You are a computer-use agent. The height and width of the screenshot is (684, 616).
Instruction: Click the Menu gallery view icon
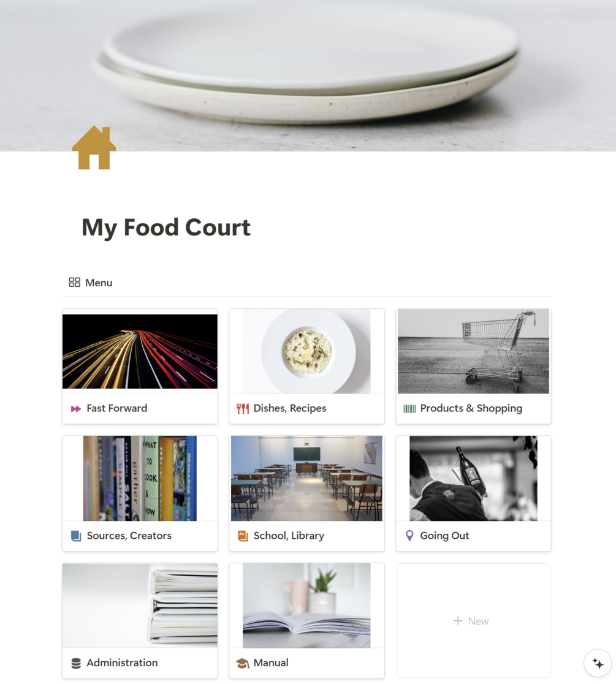75,282
